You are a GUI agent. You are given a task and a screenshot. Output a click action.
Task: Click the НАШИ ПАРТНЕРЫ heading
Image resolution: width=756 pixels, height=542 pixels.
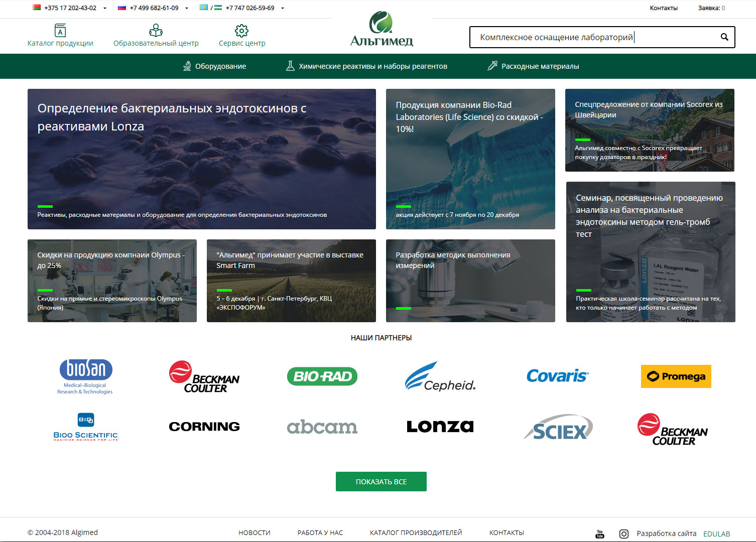[x=381, y=338]
